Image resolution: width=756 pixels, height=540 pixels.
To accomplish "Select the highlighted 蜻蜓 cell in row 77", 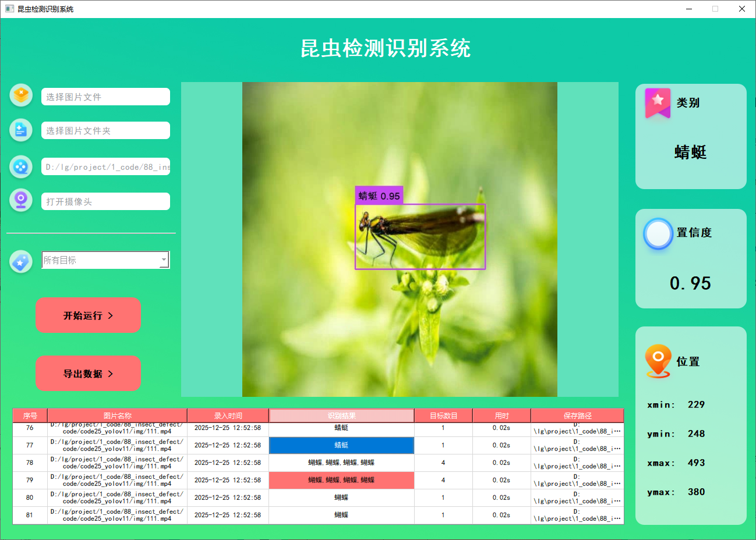I will [341, 445].
